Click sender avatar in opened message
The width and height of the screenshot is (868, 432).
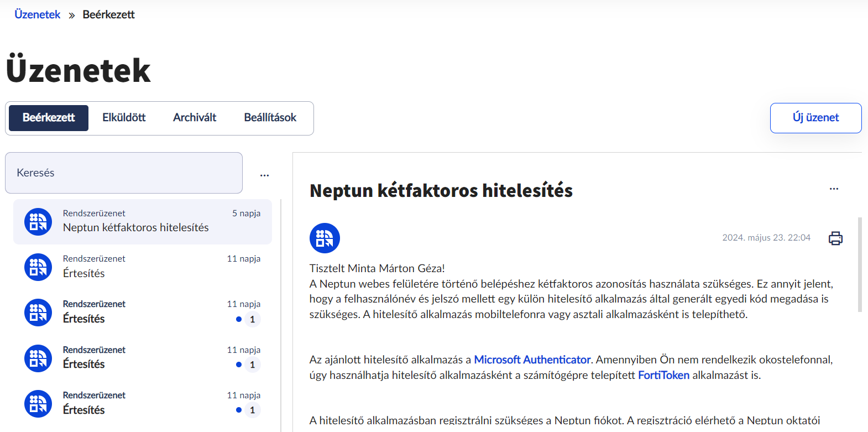[325, 238]
